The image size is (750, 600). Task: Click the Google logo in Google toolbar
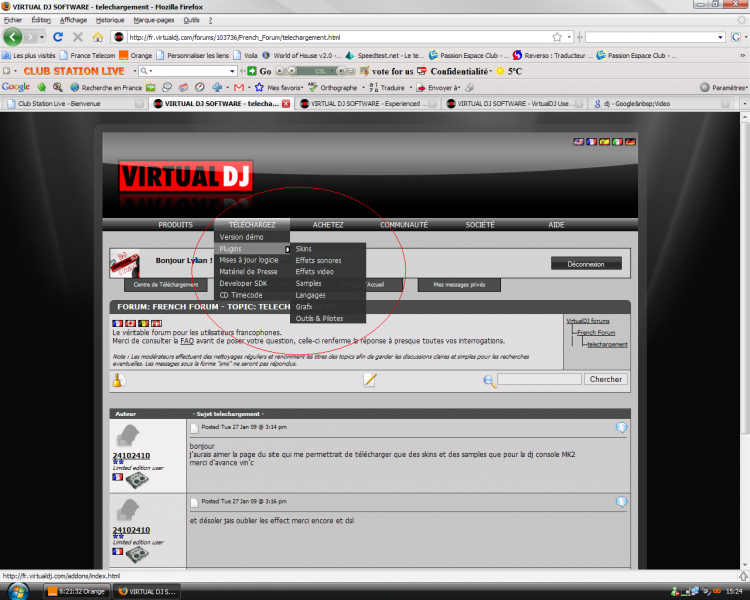click(x=16, y=87)
